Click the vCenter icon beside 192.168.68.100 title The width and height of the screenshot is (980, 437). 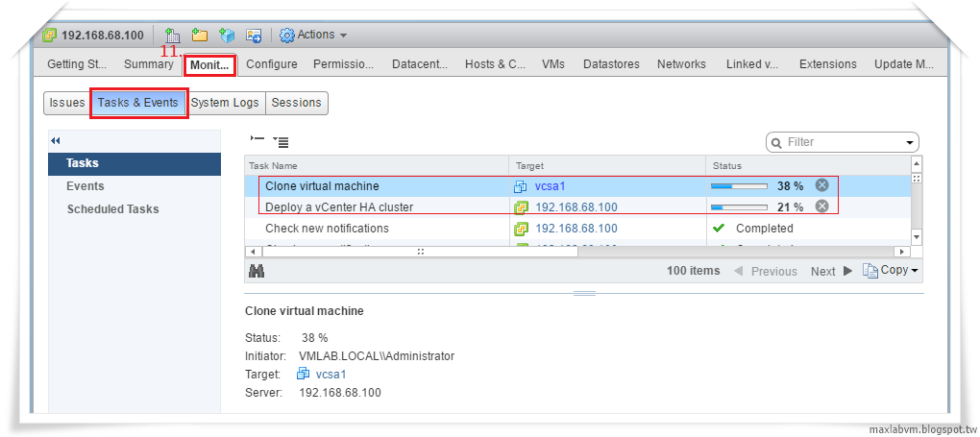pos(49,35)
